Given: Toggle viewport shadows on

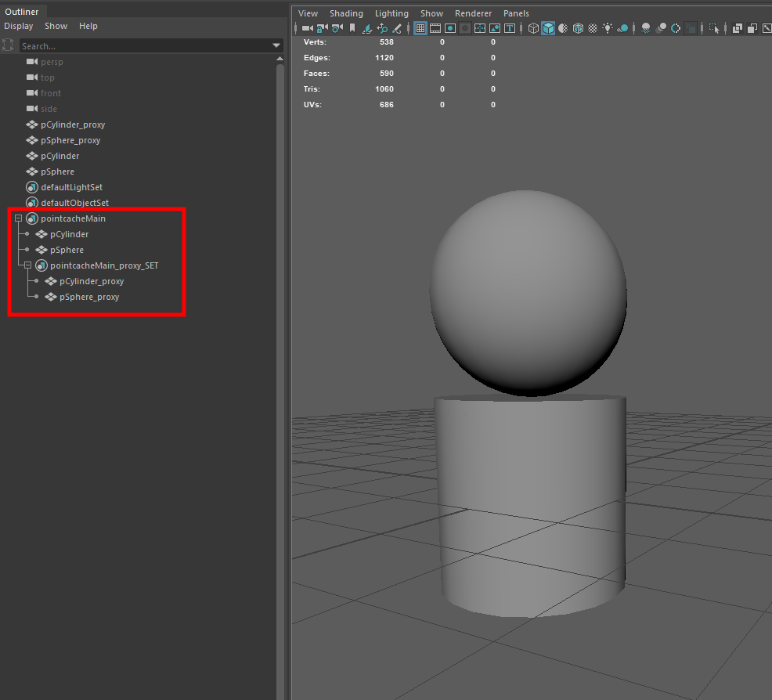Looking at the screenshot, I should click(x=622, y=28).
